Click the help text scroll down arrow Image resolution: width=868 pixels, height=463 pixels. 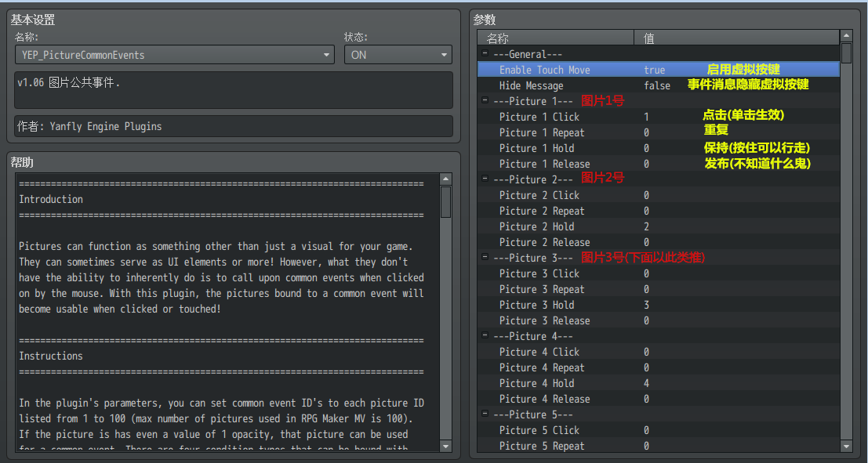click(445, 446)
